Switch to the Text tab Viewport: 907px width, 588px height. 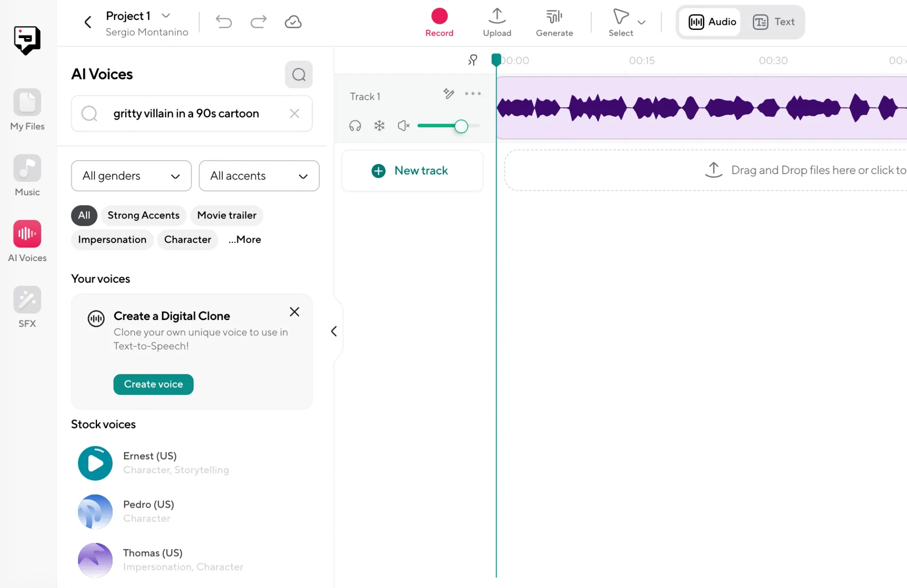coord(774,22)
